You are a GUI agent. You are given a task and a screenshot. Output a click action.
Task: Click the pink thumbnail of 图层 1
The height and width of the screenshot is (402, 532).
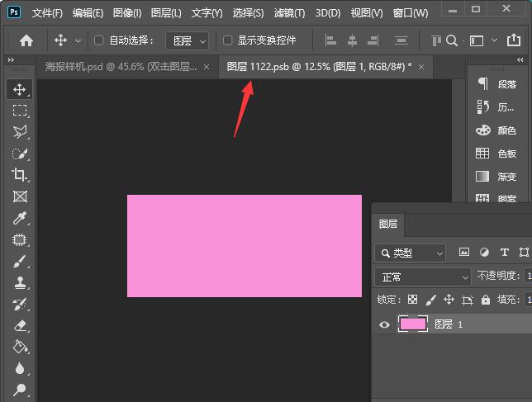click(x=412, y=324)
